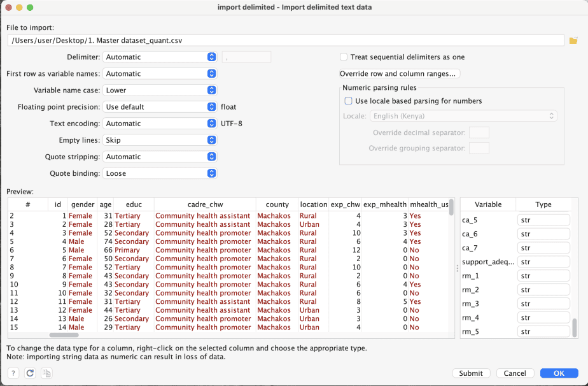Click the variable list vertical scrollbar
The image size is (588, 386).
[575, 327]
